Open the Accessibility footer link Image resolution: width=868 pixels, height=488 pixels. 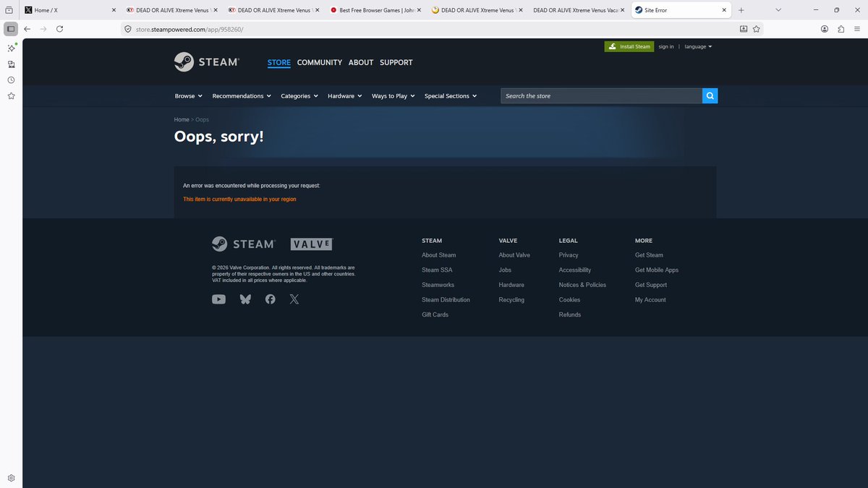(x=575, y=270)
